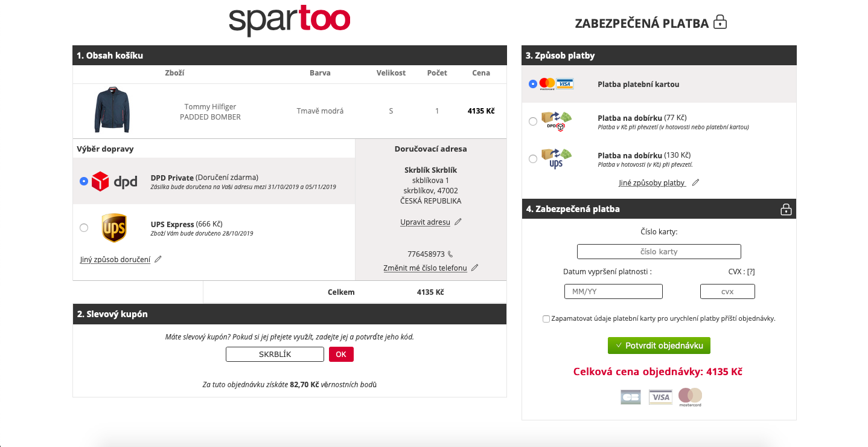Click the skblíkova 1 address line
868x447 pixels.
430,180
